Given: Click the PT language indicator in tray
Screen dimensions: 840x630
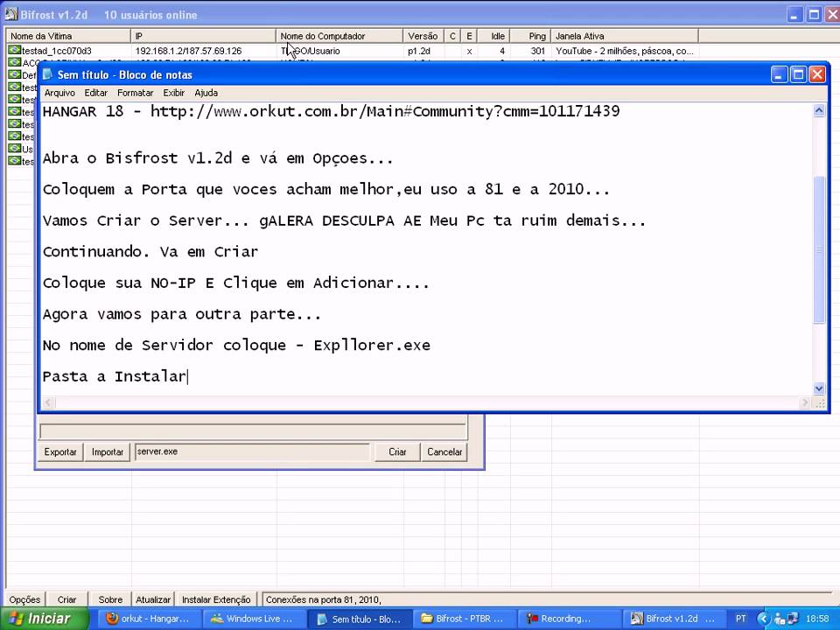Looking at the screenshot, I should (741, 619).
